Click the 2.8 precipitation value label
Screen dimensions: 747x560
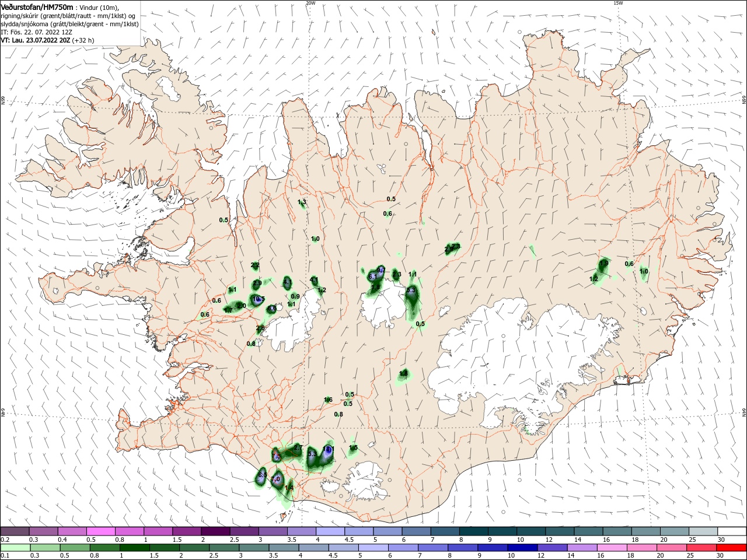click(260, 328)
